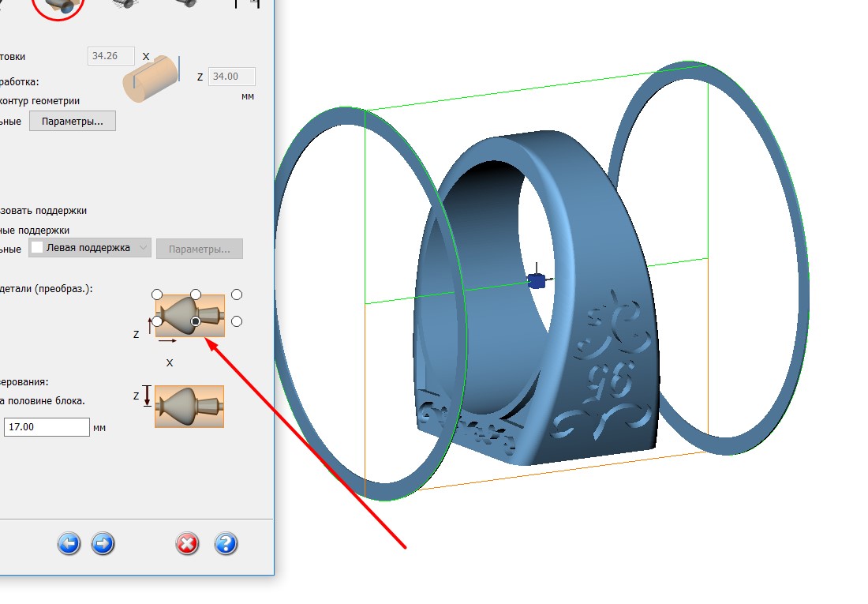
Task: Click the blue forward arrow button
Action: coord(103,543)
